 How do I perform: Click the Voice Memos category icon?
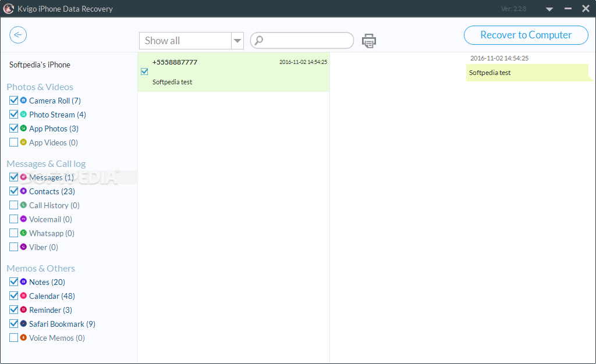23,337
